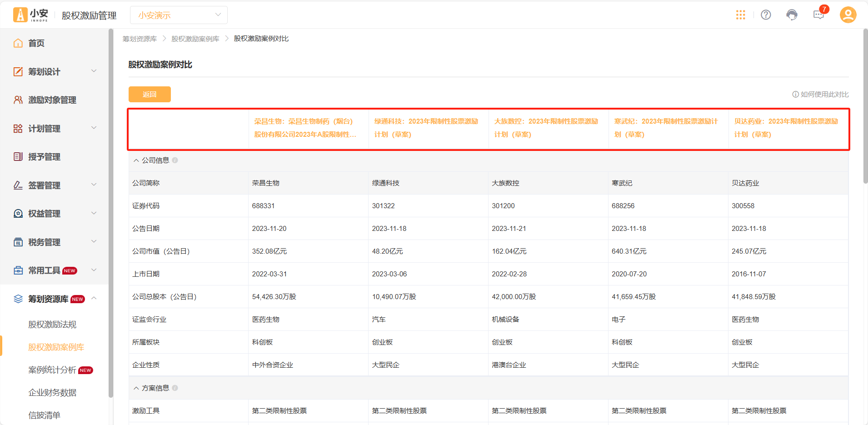Click the 激励对象管理 people icon
868x425 pixels.
click(18, 100)
